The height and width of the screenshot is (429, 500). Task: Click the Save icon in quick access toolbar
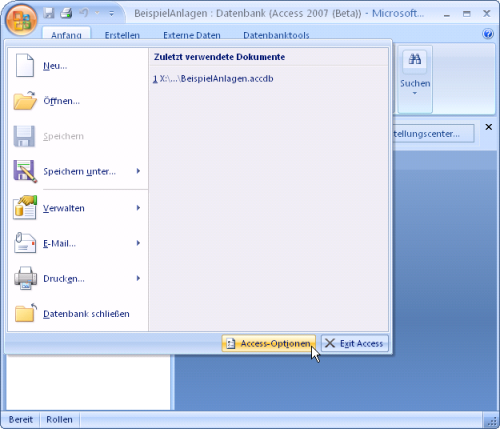(49, 13)
